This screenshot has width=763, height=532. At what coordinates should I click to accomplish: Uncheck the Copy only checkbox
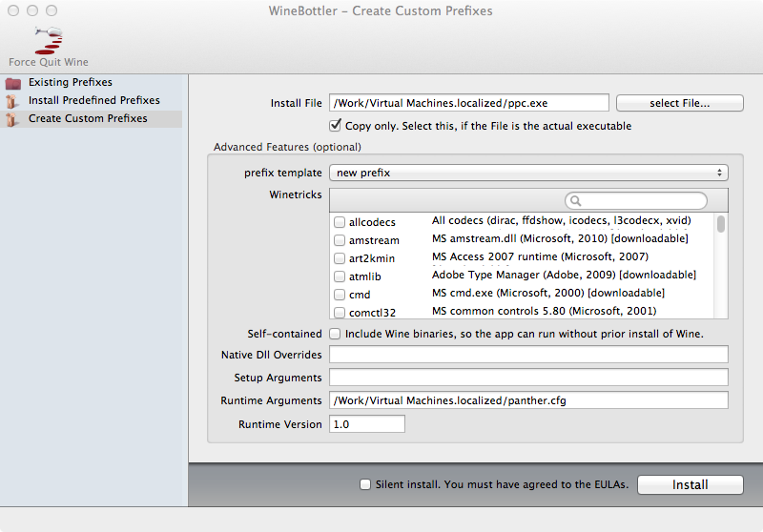336,126
